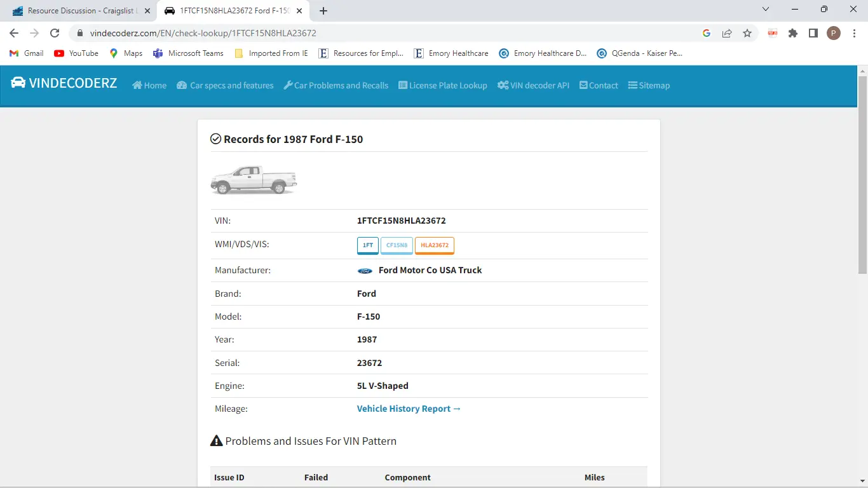This screenshot has height=488, width=868.
Task: Go forward in browser history
Action: pos(34,33)
